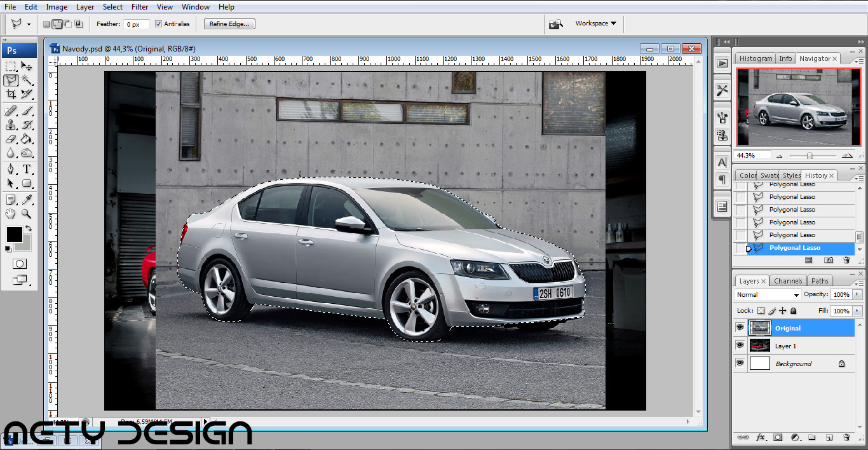
Task: Toggle Quick Mask mode
Action: 19,263
